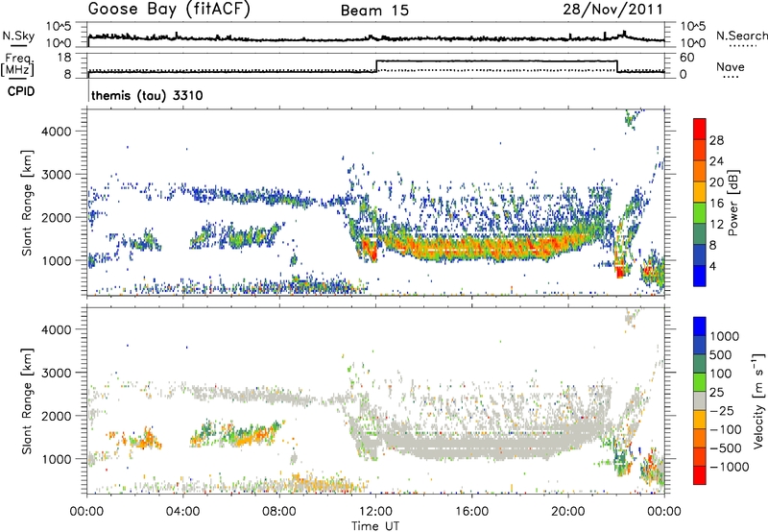This screenshot has width=768, height=532.
Task: Click the 'N.Sky' legend label
Action: [18, 36]
